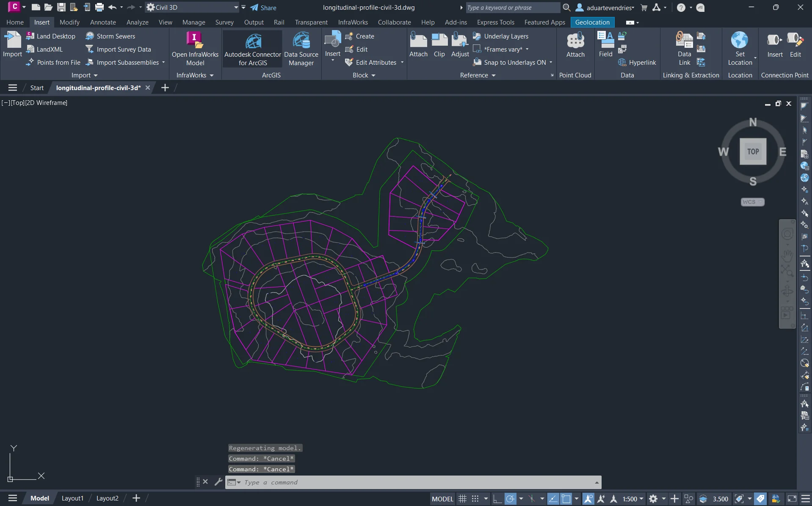Open Storm Sewers import
The image size is (812, 506).
(x=110, y=36)
